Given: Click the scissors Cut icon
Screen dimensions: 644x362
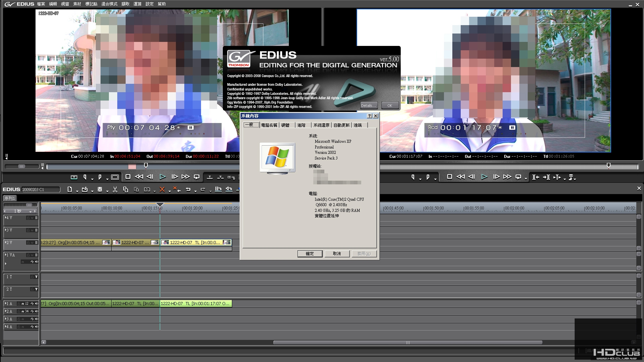Looking at the screenshot, I should (115, 189).
